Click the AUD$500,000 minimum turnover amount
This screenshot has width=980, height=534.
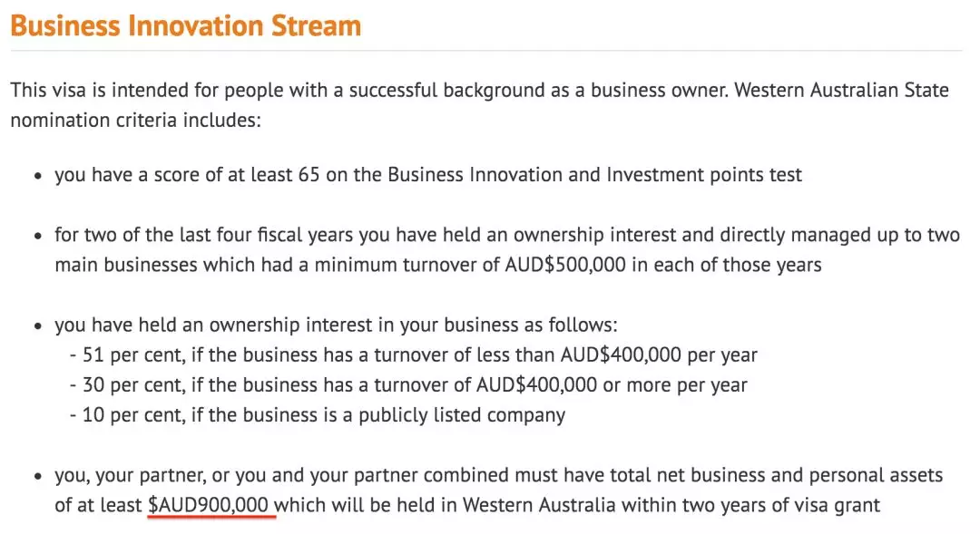pos(583,266)
